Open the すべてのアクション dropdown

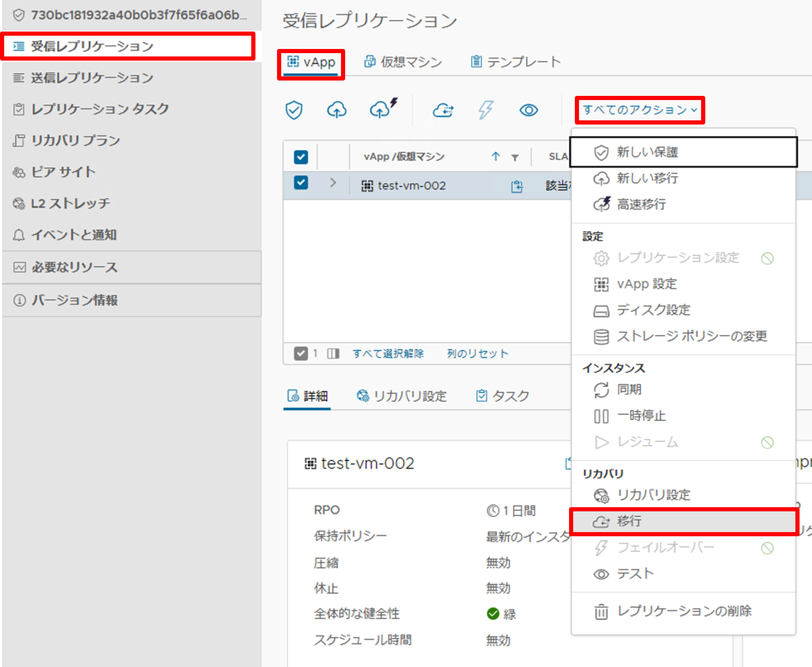(639, 110)
